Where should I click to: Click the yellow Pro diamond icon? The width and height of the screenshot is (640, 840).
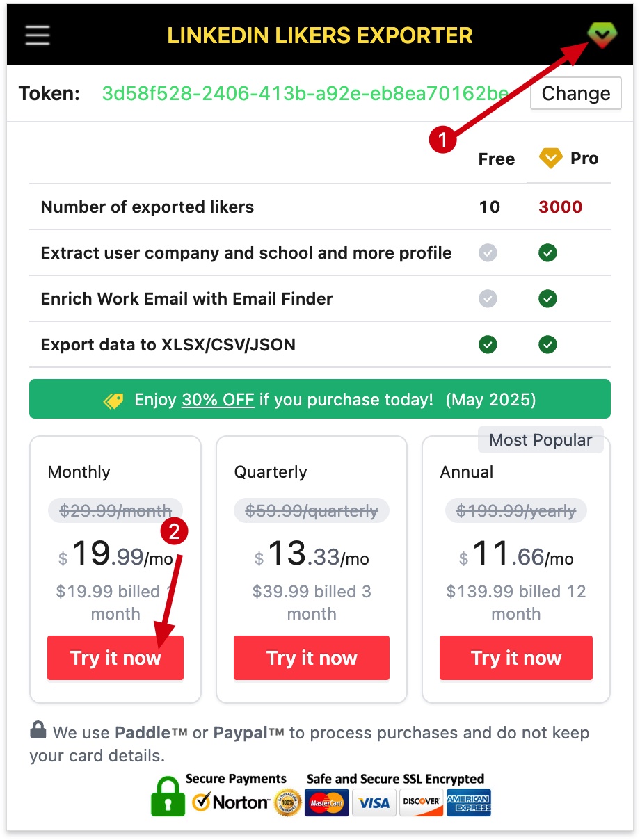click(550, 159)
